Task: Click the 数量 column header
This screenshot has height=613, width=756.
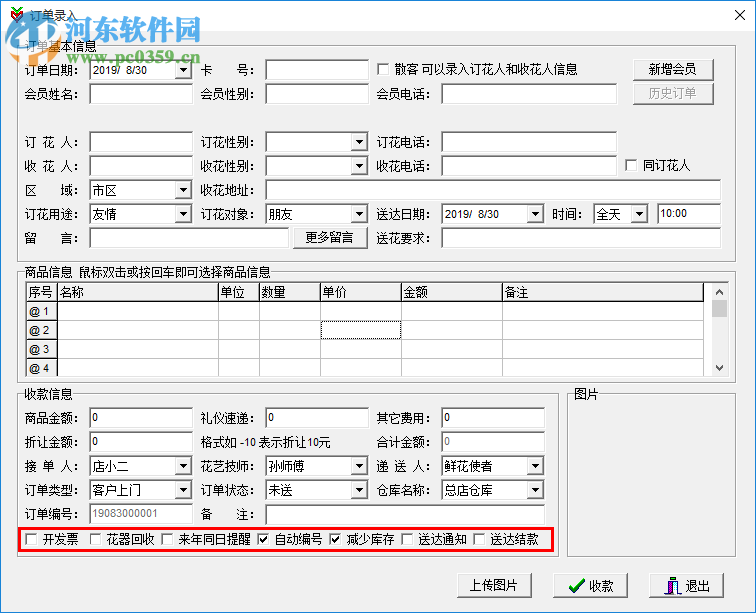Action: (x=290, y=292)
